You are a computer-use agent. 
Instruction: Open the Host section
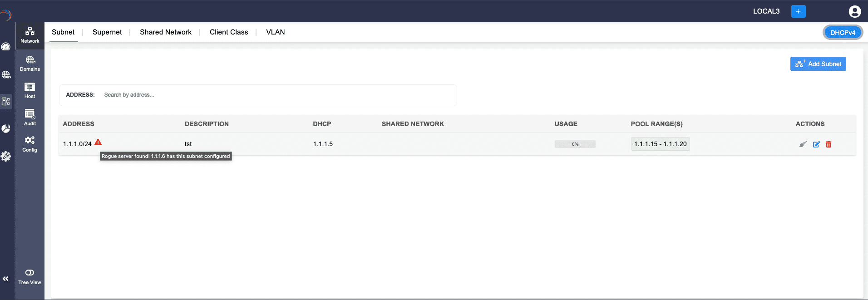(x=30, y=90)
